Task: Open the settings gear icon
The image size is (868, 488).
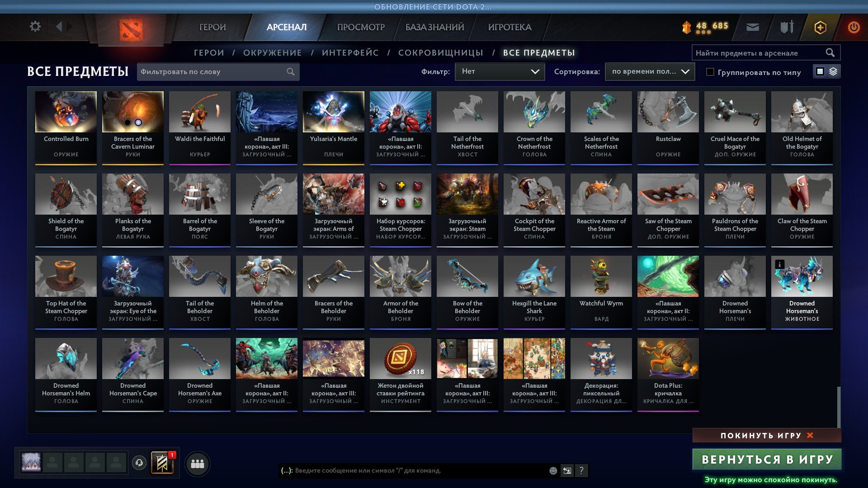Action: tap(35, 27)
